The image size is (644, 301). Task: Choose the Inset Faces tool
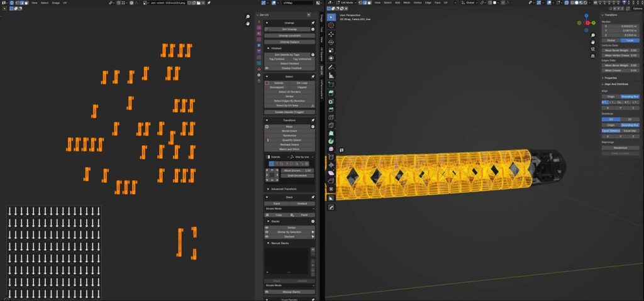point(331,101)
